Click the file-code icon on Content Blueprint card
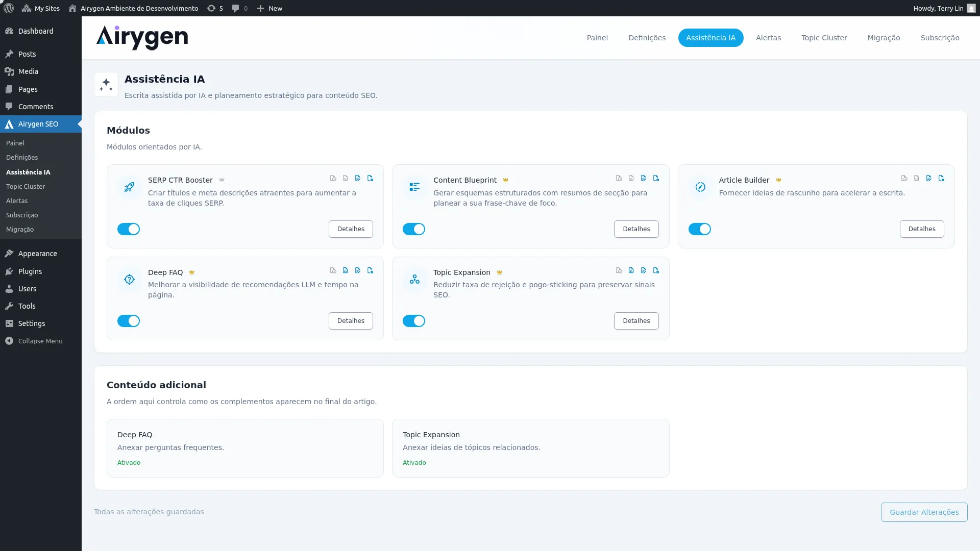This screenshot has width=980, height=551. (631, 178)
